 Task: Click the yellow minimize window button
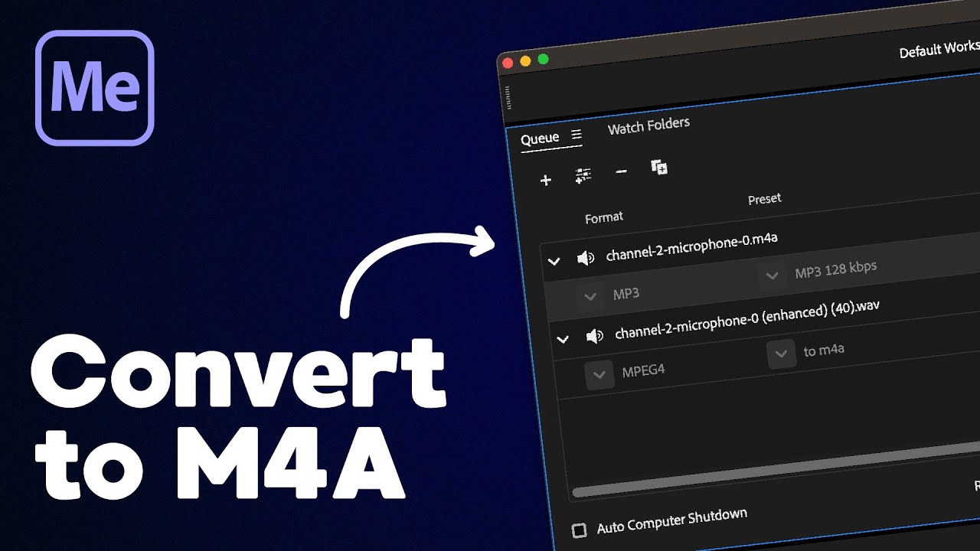pos(525,60)
